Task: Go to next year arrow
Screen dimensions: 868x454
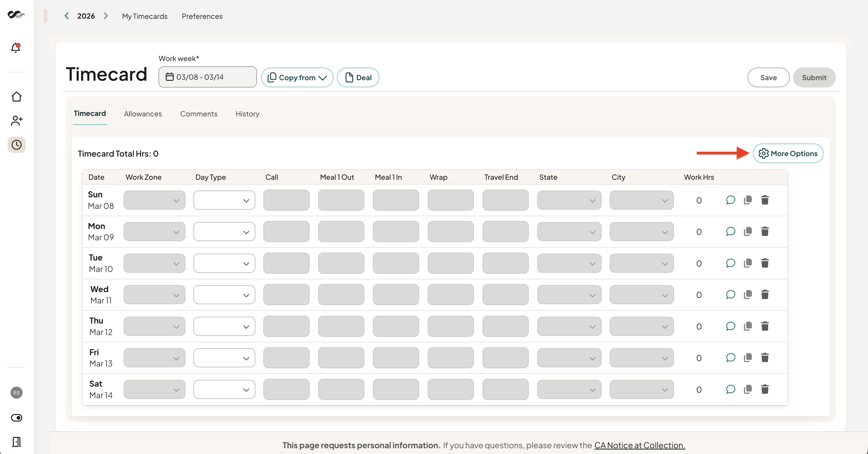Action: (x=106, y=16)
